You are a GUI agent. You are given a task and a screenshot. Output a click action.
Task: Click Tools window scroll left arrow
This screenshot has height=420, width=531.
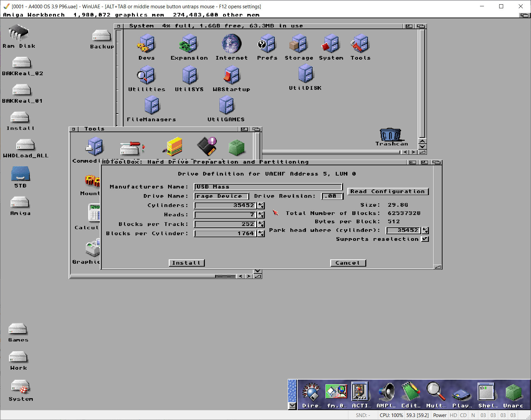(x=241, y=276)
